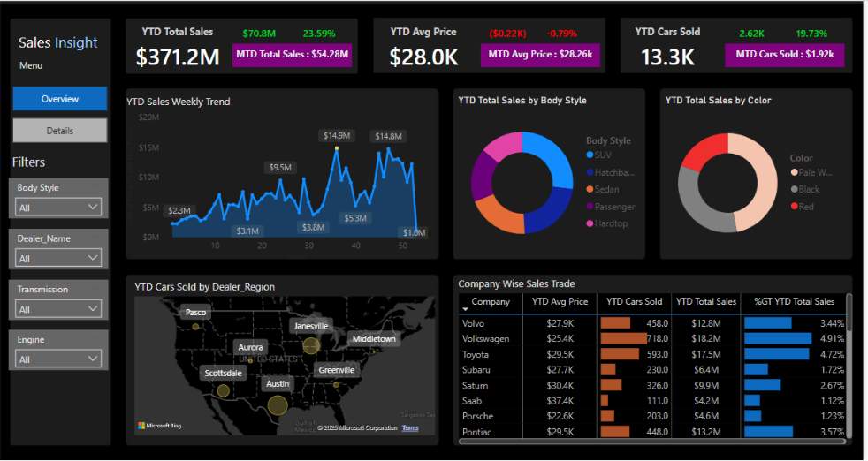Expand the Engine filter dropdown
Screen dimensions: 868x461
pyautogui.click(x=58, y=359)
